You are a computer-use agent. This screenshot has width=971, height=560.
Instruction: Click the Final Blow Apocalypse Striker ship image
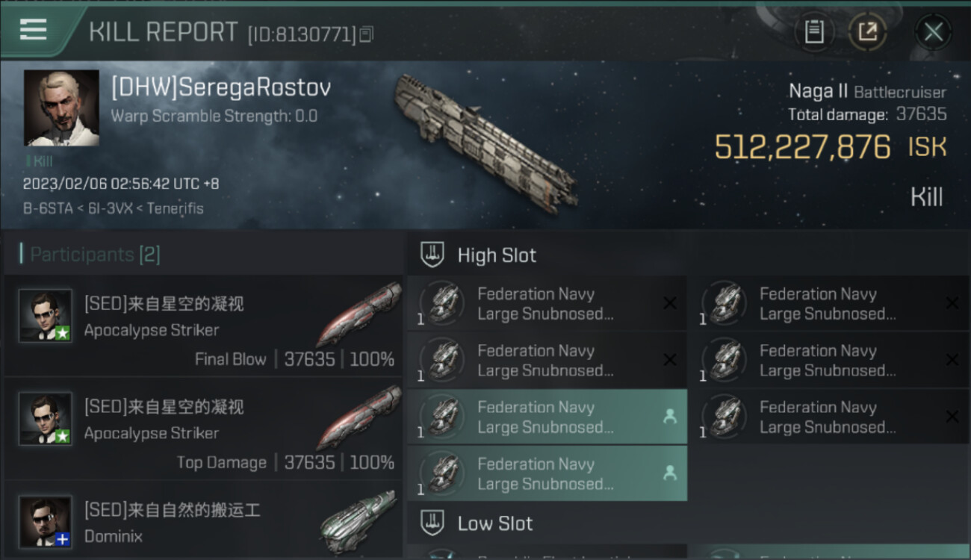pyautogui.click(x=359, y=314)
